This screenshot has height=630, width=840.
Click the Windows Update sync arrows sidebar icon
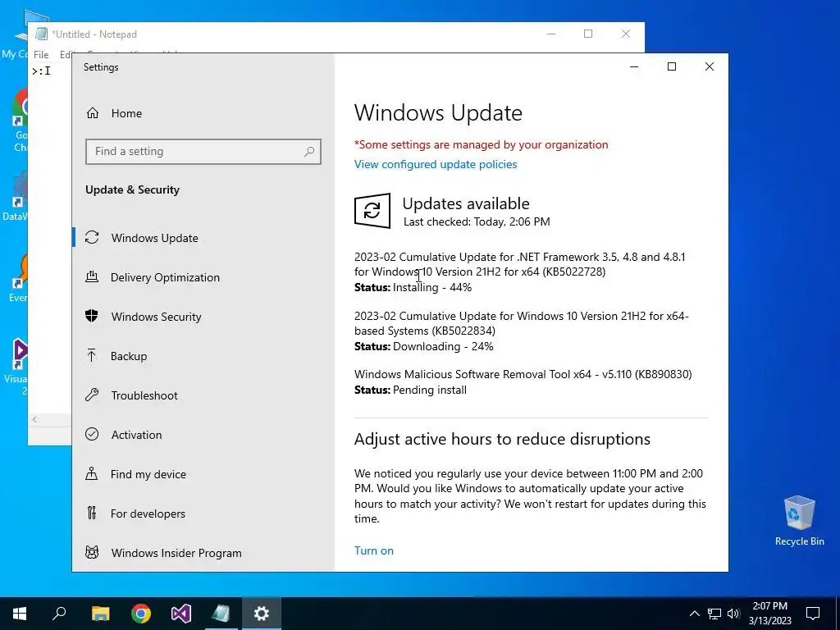tap(92, 237)
